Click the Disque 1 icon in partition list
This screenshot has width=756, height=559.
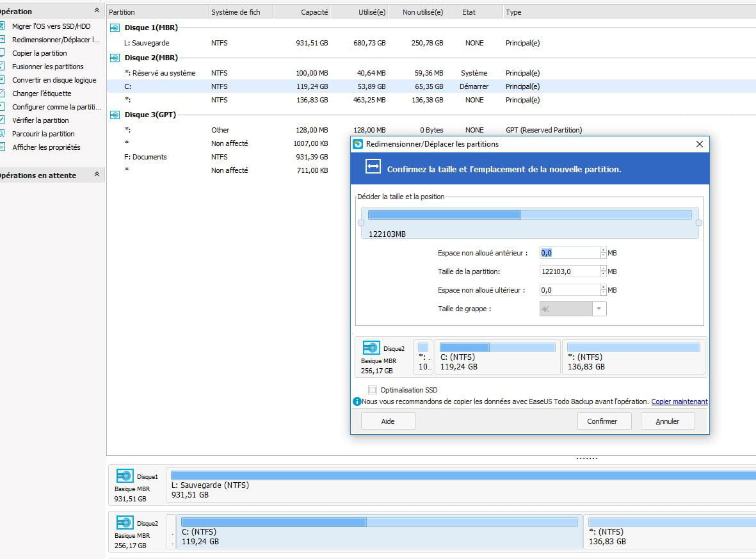pyautogui.click(x=115, y=28)
